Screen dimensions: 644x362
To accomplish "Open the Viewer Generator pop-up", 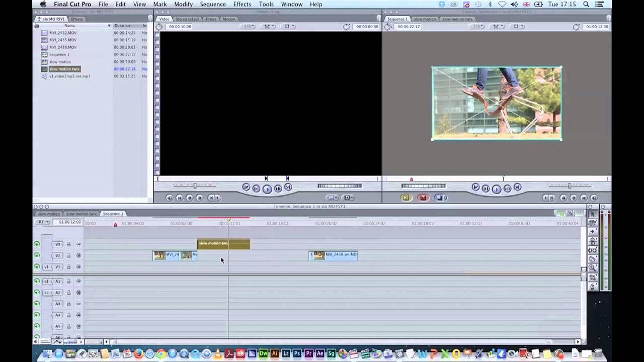I will (x=348, y=198).
